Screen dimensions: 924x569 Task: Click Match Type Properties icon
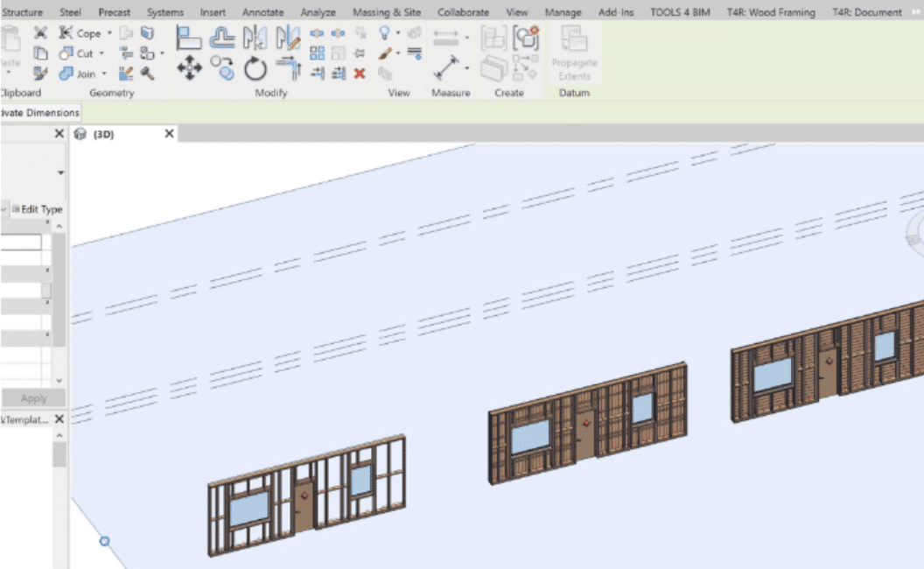(40, 74)
